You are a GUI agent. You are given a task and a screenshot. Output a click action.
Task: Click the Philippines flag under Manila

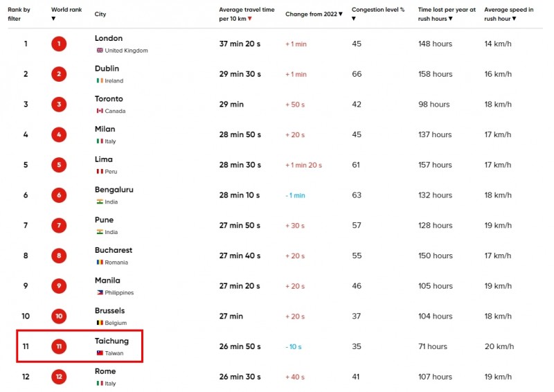(100, 292)
